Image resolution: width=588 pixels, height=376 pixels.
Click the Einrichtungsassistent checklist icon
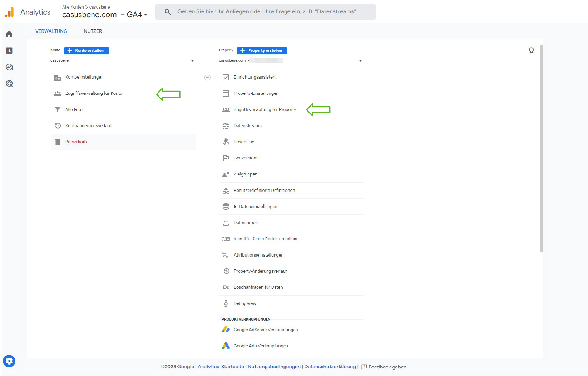(x=226, y=77)
